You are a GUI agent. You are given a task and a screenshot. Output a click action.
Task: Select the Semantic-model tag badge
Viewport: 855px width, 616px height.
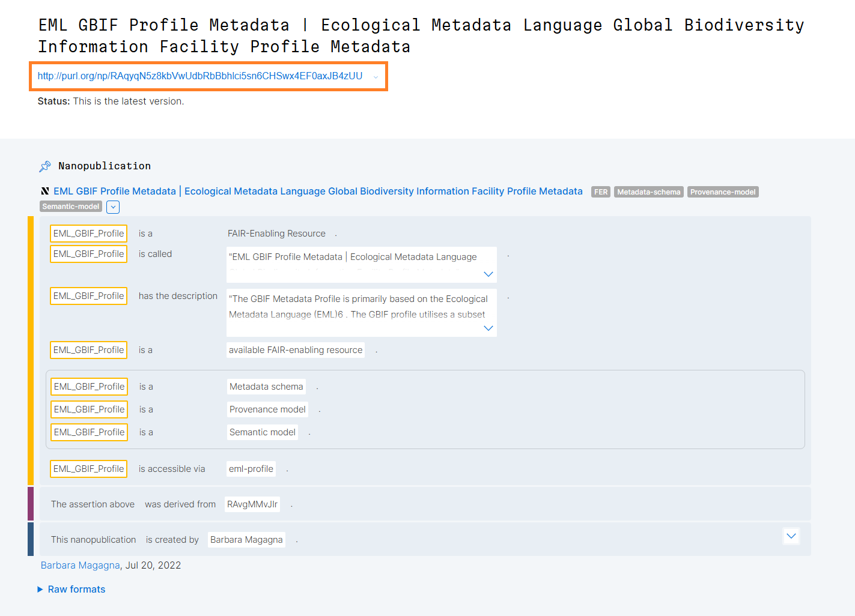(71, 207)
